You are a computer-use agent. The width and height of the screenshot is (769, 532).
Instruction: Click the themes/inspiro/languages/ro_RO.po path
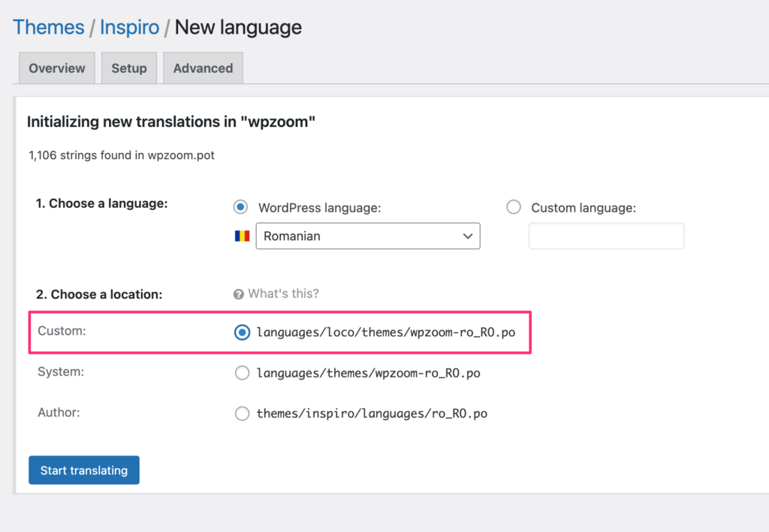point(372,414)
